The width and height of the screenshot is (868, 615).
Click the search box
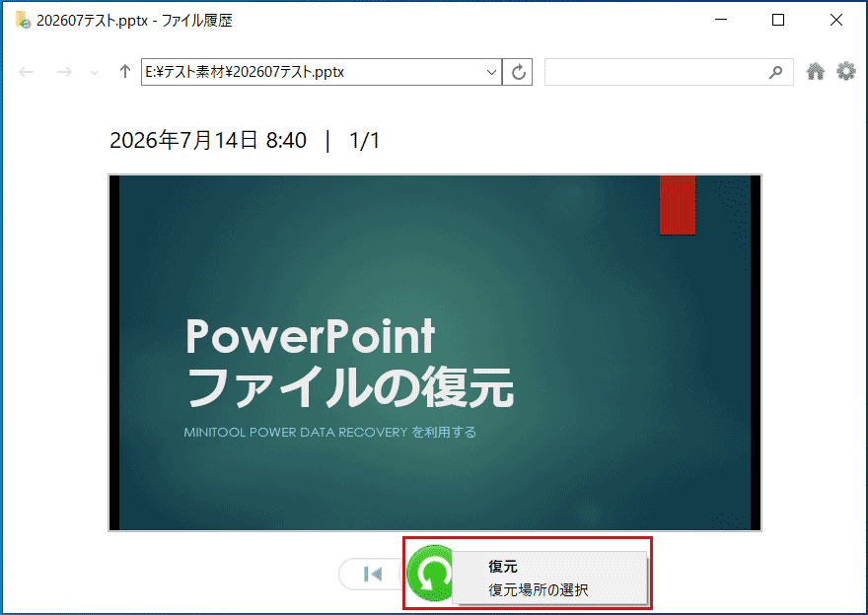pyautogui.click(x=669, y=72)
